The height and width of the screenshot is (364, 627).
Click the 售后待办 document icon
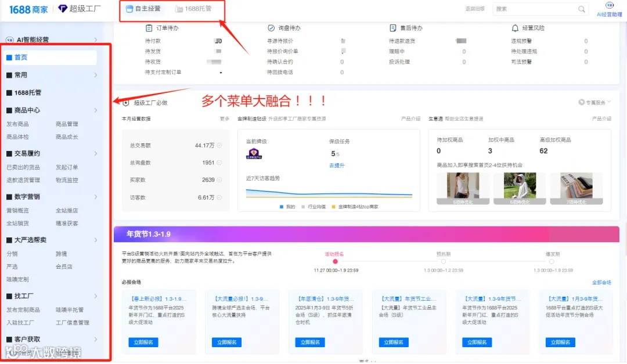click(392, 28)
